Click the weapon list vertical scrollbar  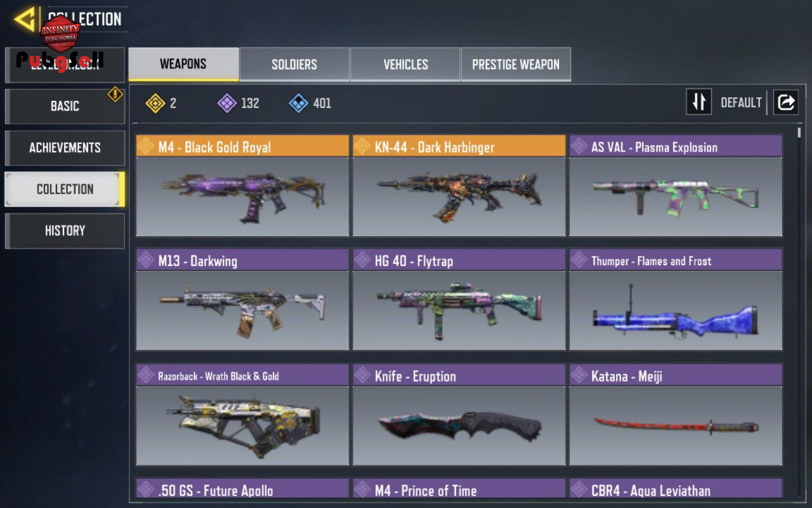click(799, 311)
